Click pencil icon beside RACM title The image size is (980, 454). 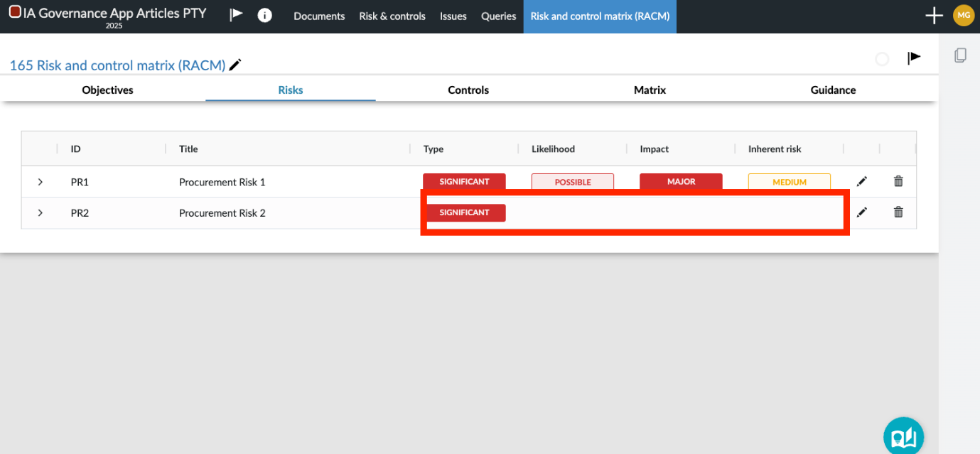pos(235,65)
